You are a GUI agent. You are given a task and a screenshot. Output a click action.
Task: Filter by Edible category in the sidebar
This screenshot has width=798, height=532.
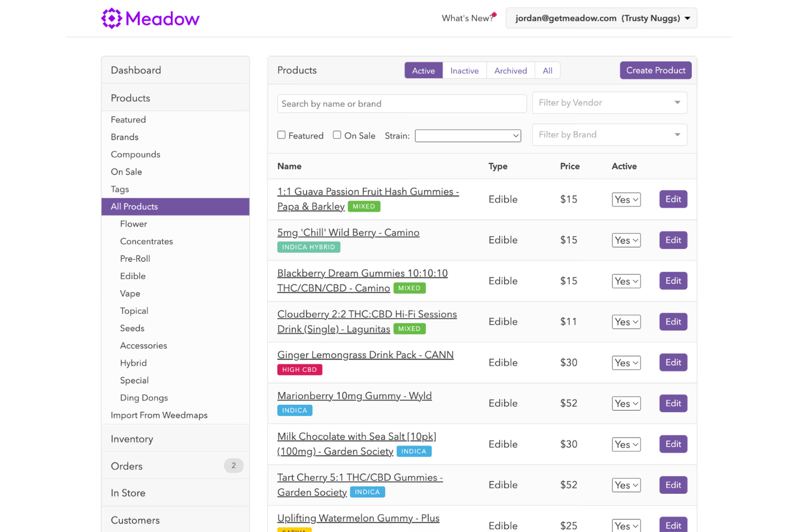(x=133, y=276)
